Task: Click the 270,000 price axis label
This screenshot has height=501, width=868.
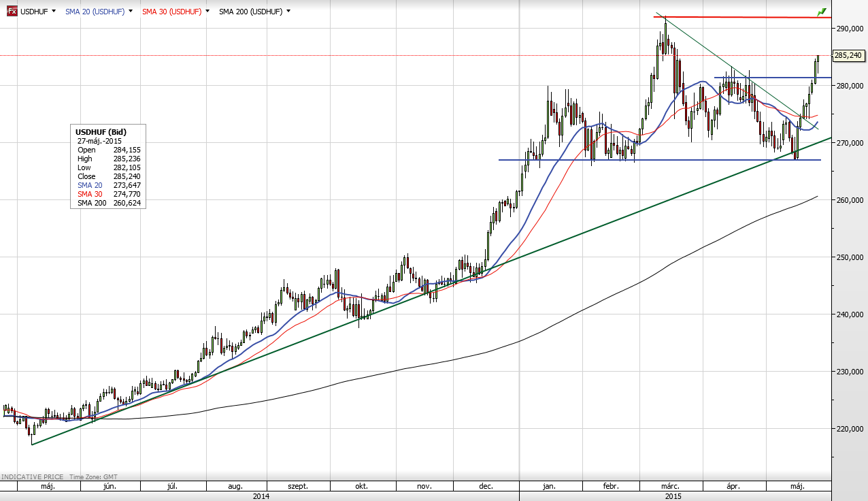Action: point(850,143)
